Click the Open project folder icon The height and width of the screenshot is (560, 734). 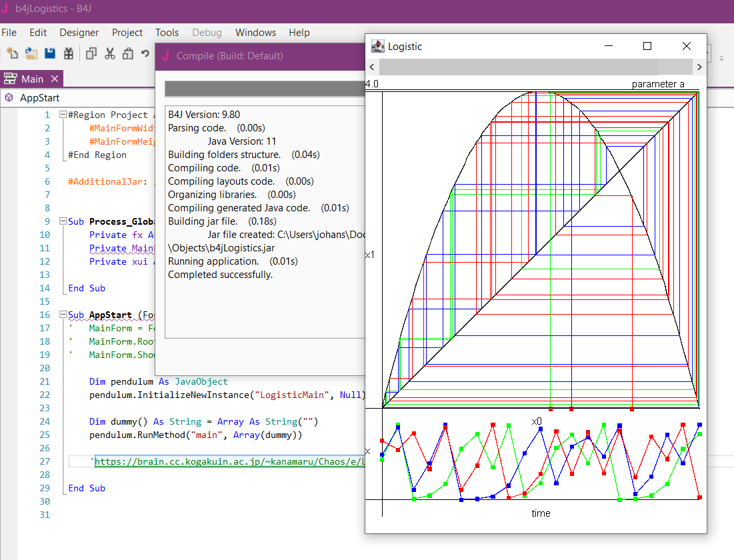[x=31, y=54]
